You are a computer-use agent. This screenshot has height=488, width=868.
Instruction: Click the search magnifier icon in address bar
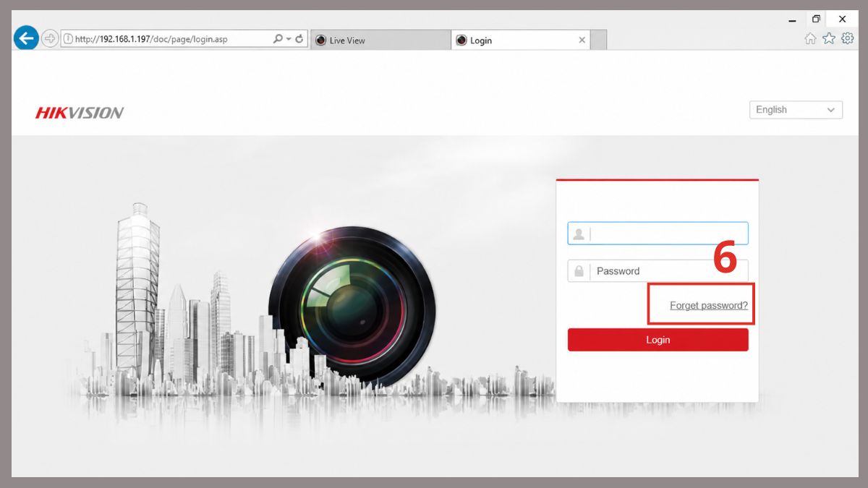pos(278,39)
